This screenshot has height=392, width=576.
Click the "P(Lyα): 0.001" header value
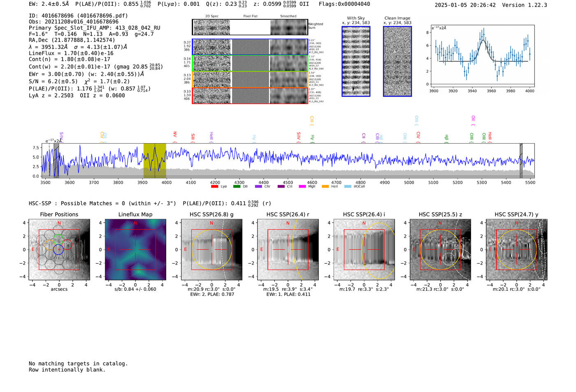(x=179, y=4)
